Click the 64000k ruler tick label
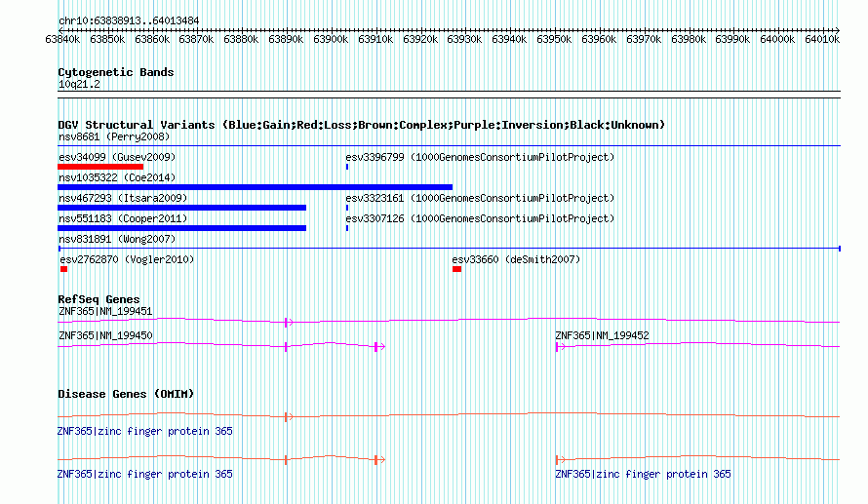The image size is (868, 504). point(777,39)
